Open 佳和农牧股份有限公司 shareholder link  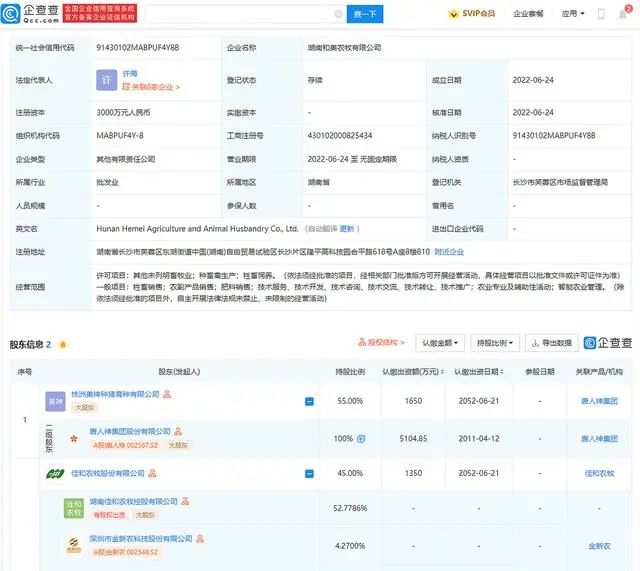[x=108, y=473]
